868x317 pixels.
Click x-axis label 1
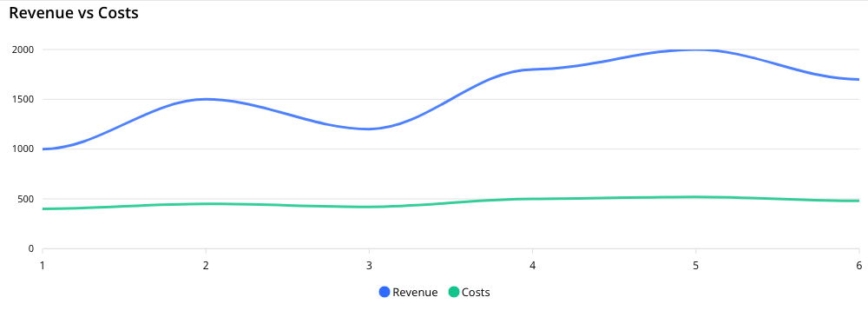(x=43, y=266)
